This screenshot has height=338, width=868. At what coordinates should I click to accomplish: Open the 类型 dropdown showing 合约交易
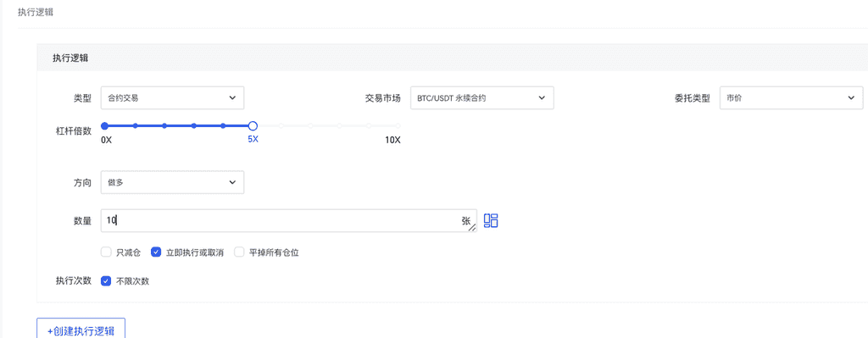172,98
